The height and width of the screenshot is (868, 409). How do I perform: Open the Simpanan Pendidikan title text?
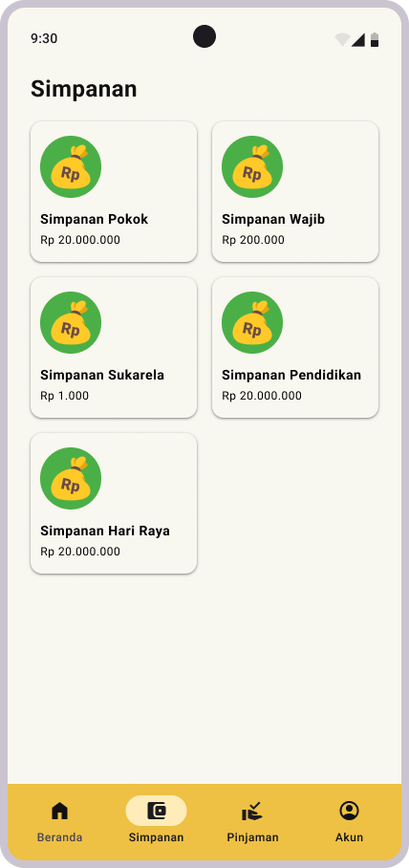click(291, 376)
